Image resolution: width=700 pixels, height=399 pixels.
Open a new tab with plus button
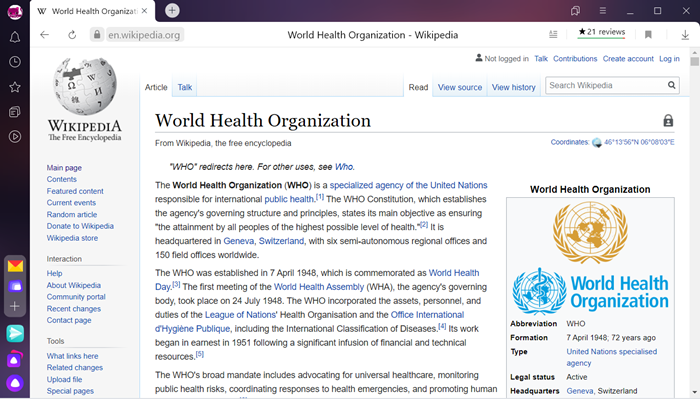coord(172,10)
